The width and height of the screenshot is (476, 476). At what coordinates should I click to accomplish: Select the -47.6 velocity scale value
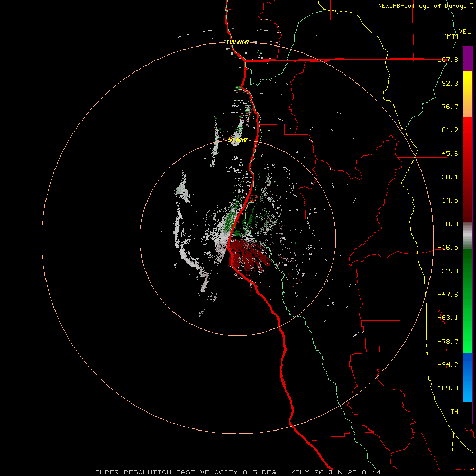tap(448, 295)
